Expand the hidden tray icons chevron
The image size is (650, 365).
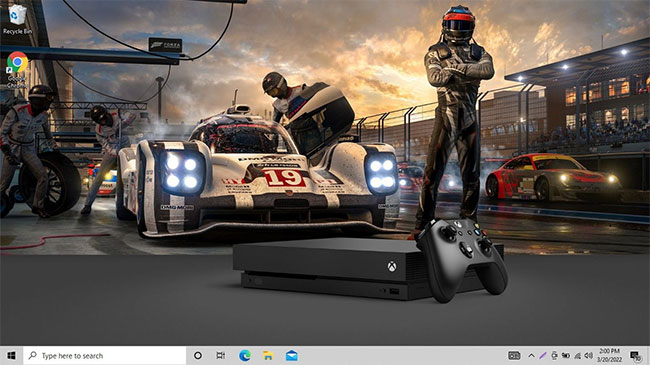click(x=531, y=355)
